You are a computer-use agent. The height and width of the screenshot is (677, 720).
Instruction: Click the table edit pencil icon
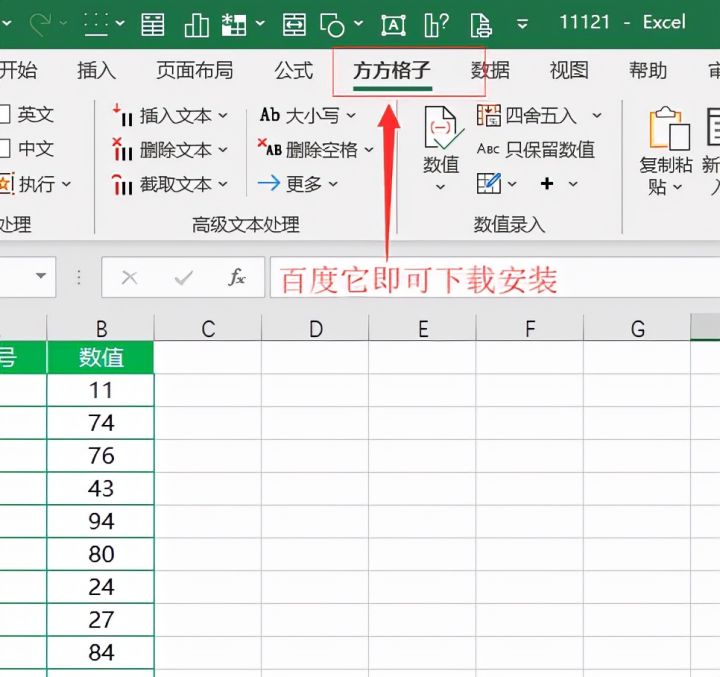click(x=489, y=183)
